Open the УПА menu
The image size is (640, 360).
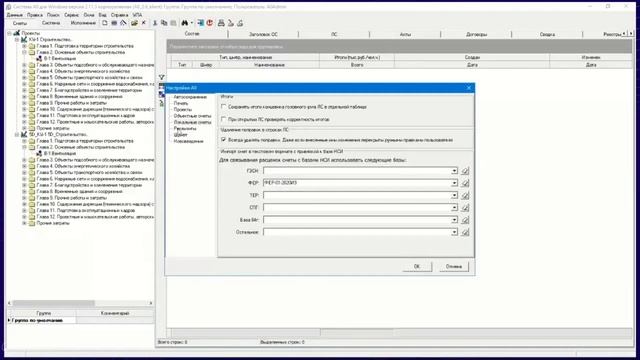pyautogui.click(x=137, y=15)
